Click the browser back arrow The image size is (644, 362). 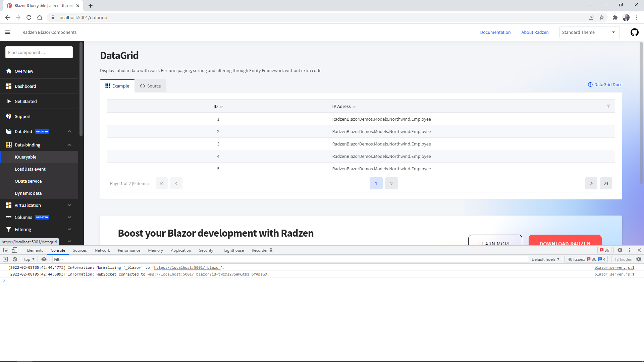tap(7, 17)
